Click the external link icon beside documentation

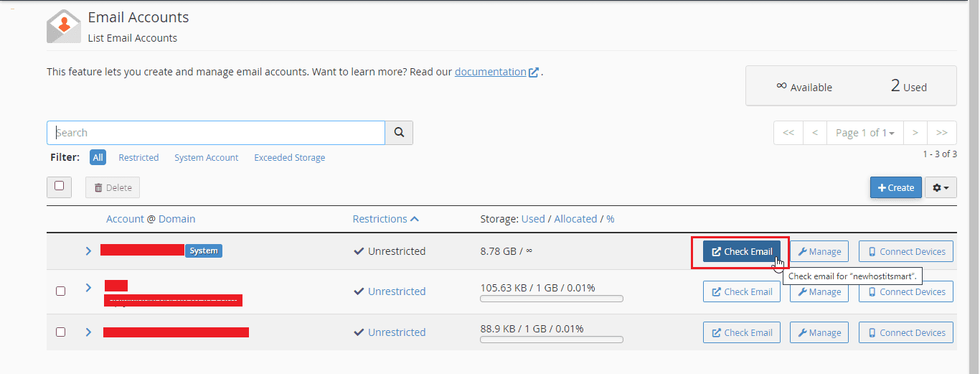click(x=534, y=73)
